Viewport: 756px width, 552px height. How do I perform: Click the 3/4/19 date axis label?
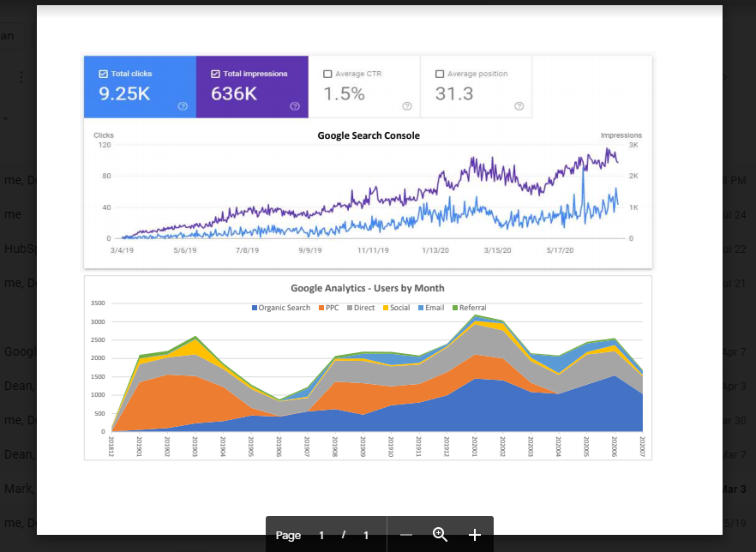point(122,250)
